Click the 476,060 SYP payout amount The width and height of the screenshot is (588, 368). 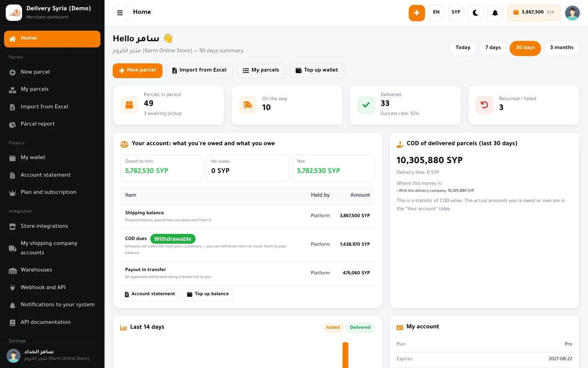pyautogui.click(x=356, y=273)
